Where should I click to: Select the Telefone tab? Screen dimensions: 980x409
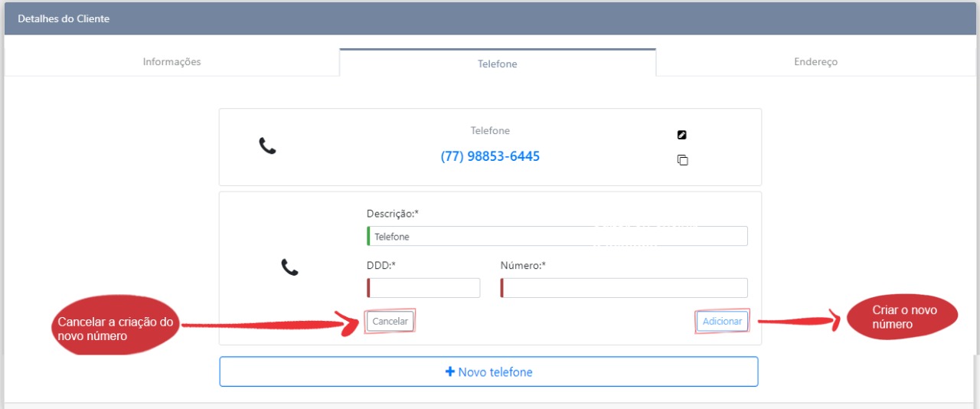[498, 64]
